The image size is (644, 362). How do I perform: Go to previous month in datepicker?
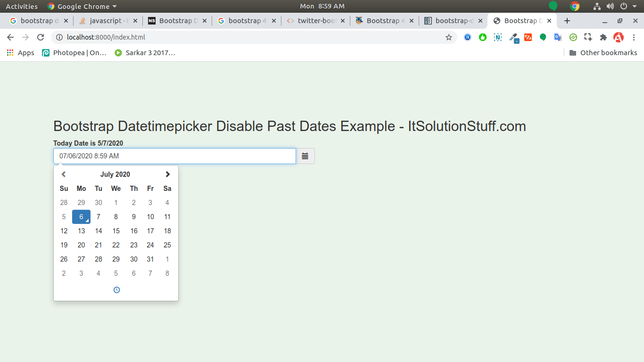pos(63,174)
